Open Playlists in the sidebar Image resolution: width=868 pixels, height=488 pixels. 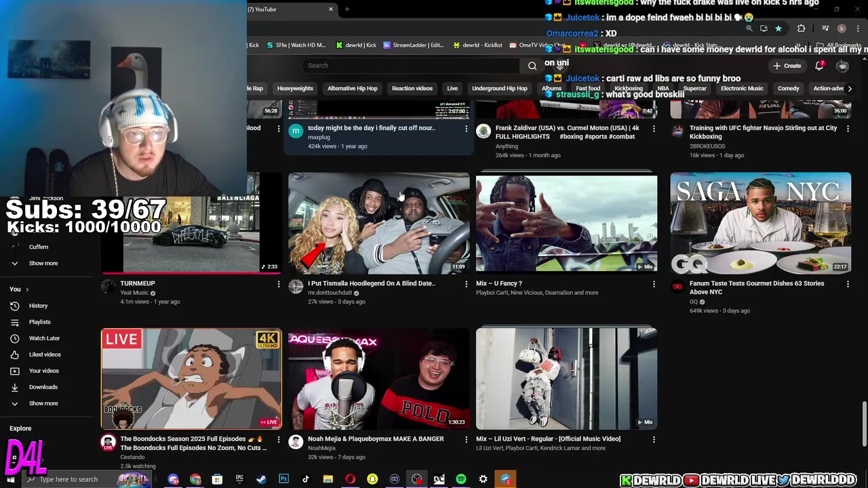click(39, 322)
